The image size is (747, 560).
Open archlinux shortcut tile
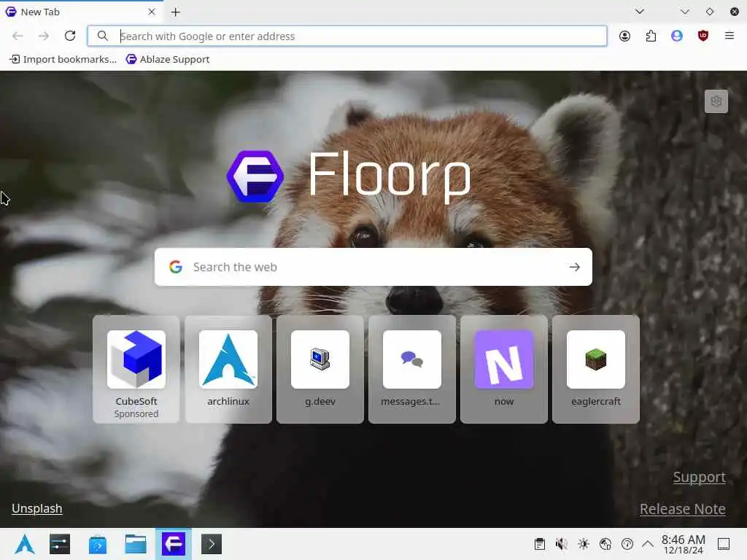click(228, 369)
